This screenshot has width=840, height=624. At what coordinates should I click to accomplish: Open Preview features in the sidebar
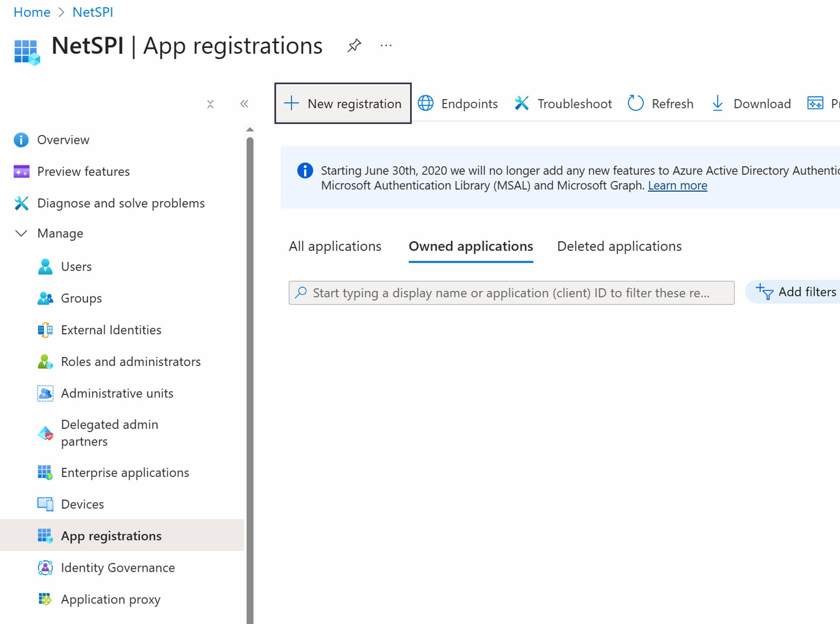pyautogui.click(x=83, y=172)
